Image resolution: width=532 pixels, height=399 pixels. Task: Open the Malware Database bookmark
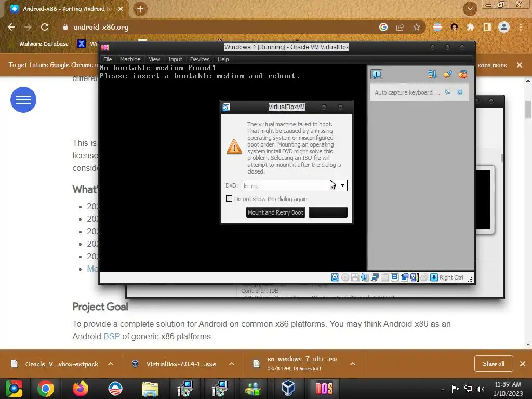pyautogui.click(x=40, y=44)
